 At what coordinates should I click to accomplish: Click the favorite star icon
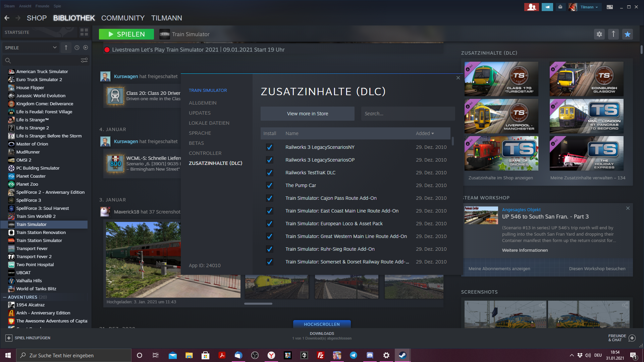tap(628, 34)
